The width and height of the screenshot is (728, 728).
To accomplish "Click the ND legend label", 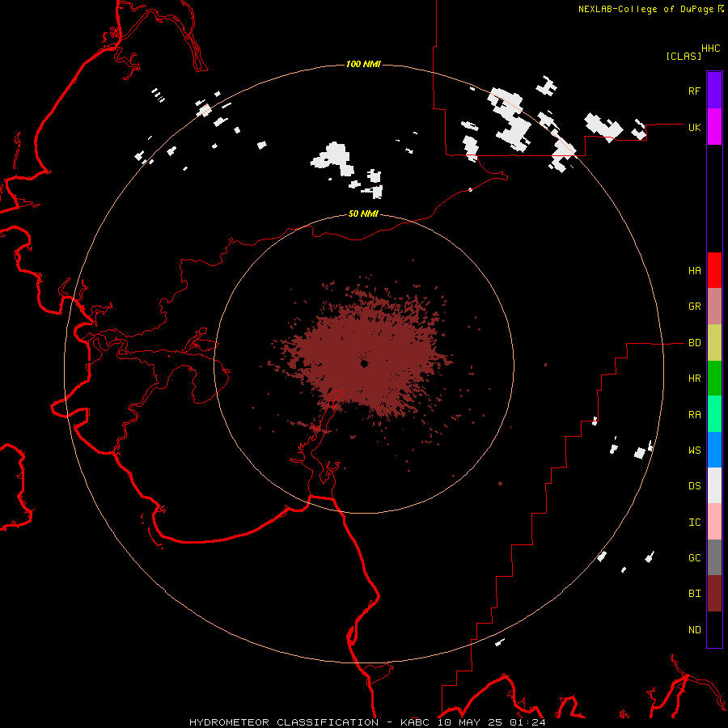I will pyautogui.click(x=694, y=630).
